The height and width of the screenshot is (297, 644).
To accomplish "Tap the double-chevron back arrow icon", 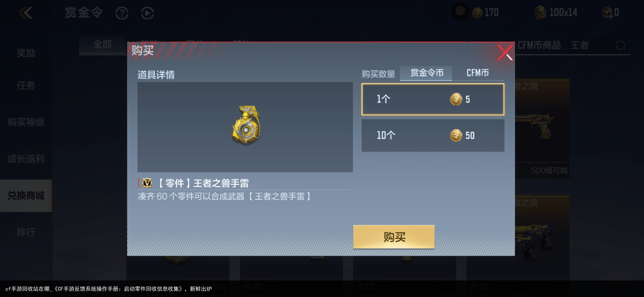I will click(26, 13).
